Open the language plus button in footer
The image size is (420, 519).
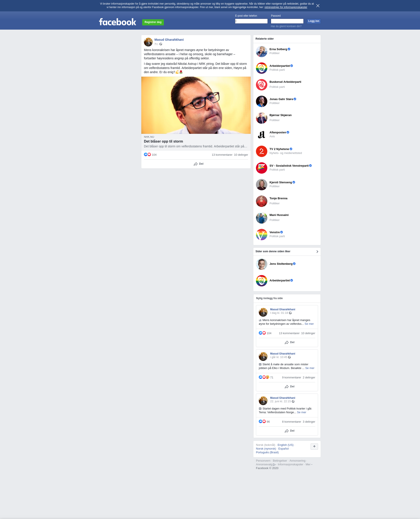point(314,446)
